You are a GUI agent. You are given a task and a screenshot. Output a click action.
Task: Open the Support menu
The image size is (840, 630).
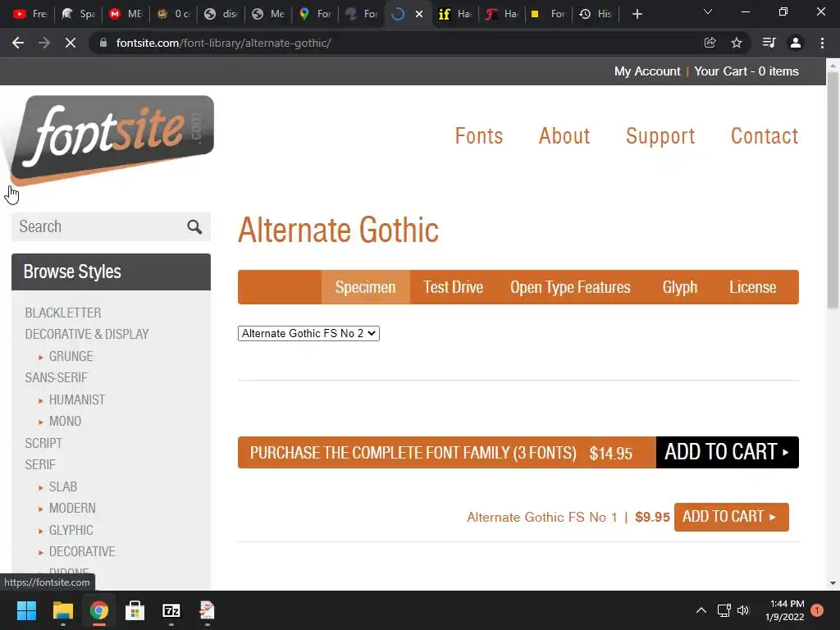(660, 136)
